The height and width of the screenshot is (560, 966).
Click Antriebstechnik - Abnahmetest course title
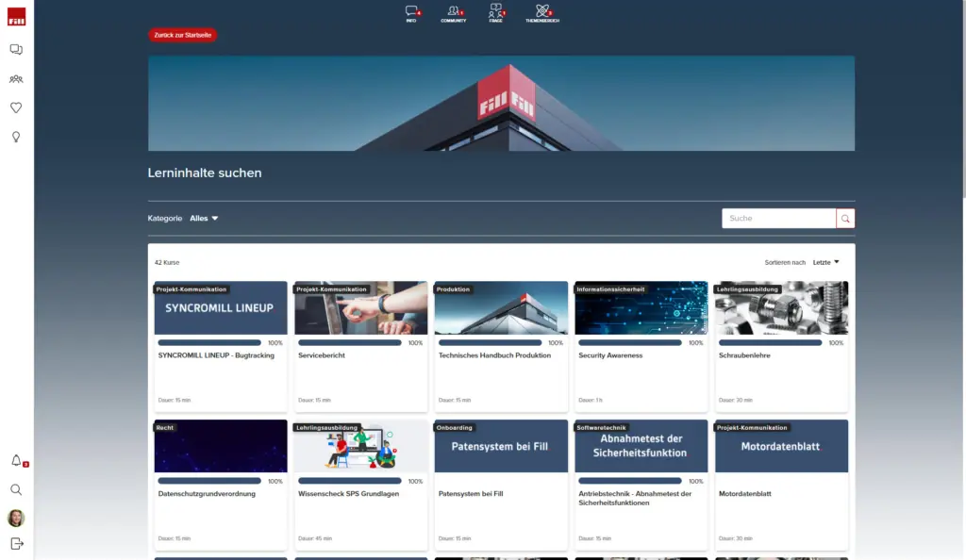click(635, 499)
